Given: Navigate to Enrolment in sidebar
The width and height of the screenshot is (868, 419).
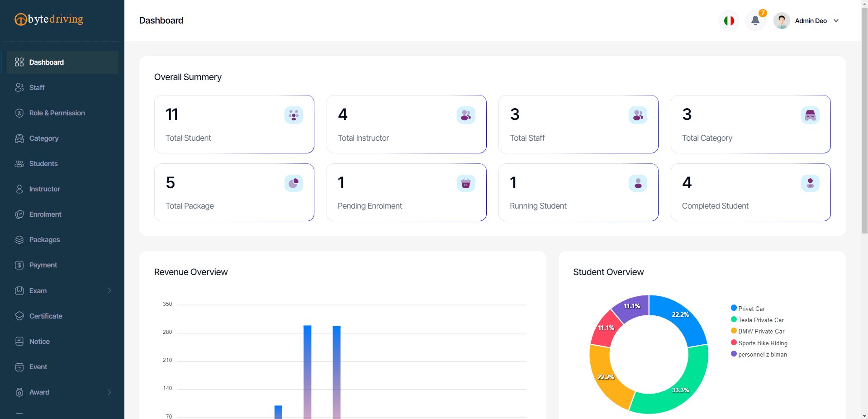Looking at the screenshot, I should click(62, 214).
